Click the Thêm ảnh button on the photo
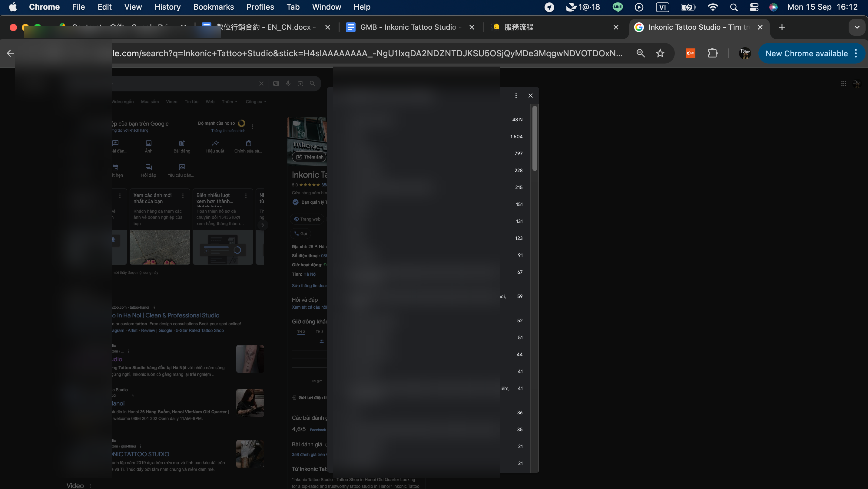Viewport: 868px width, 489px height. coord(309,157)
